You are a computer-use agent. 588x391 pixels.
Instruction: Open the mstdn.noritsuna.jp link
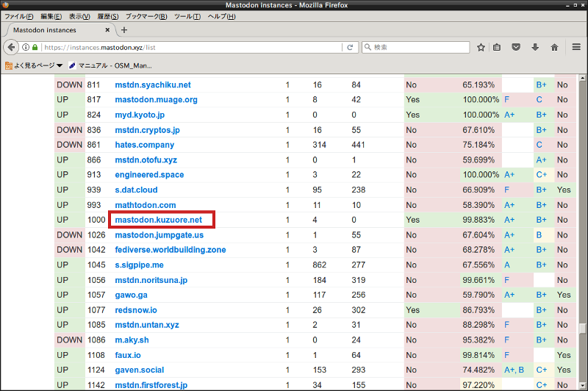click(x=151, y=280)
